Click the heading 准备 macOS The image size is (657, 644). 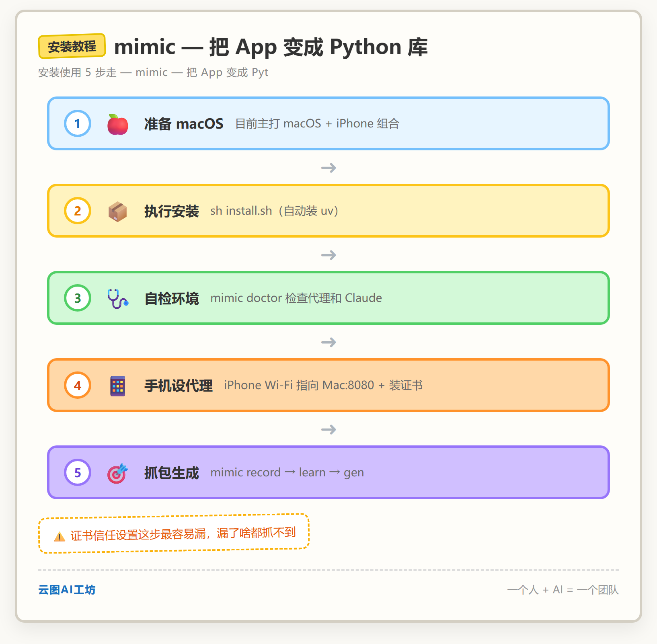coord(184,124)
